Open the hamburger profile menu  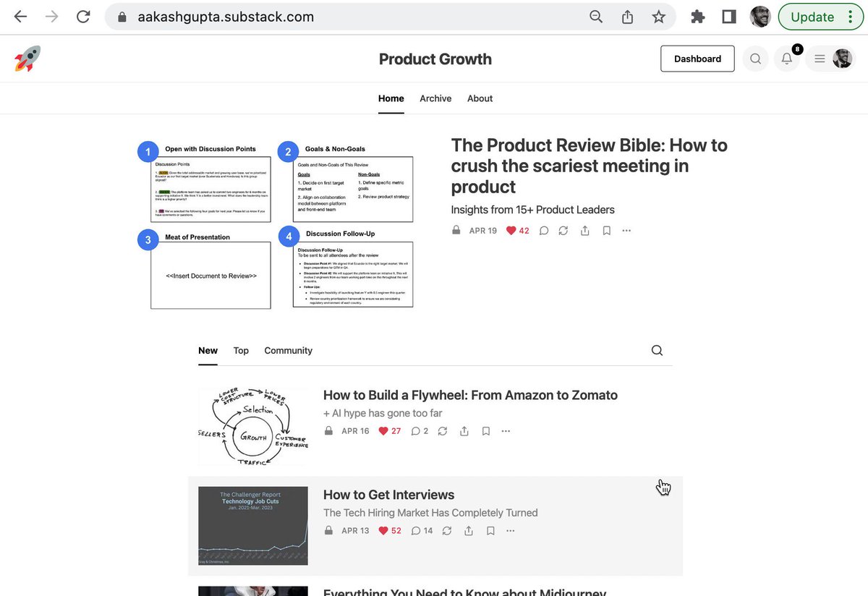[831, 59]
